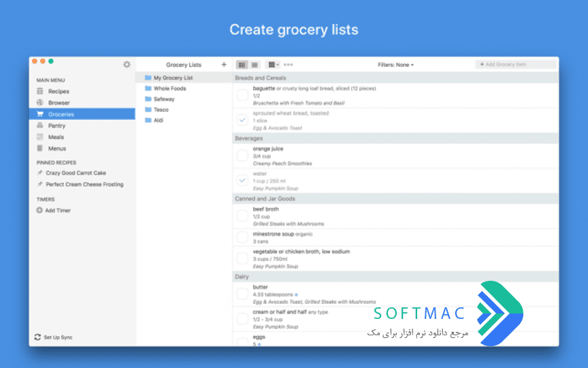The height and width of the screenshot is (368, 588).
Task: Click the beef broth item name
Action: (x=266, y=209)
